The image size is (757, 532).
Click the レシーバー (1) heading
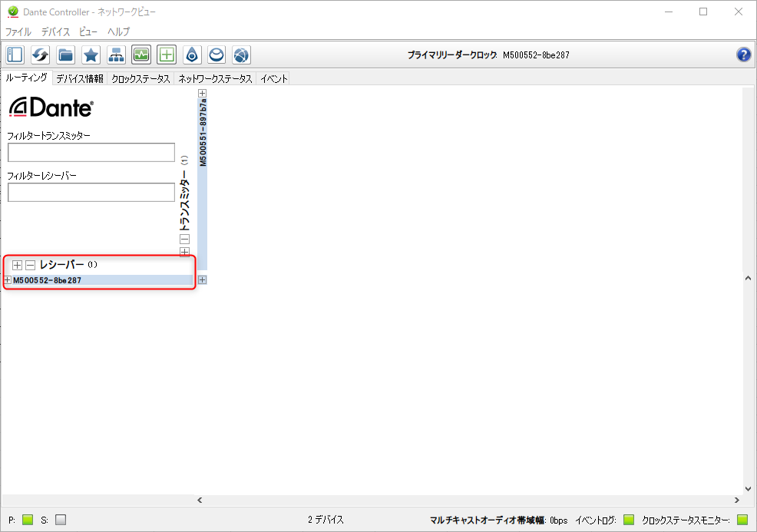pos(68,265)
